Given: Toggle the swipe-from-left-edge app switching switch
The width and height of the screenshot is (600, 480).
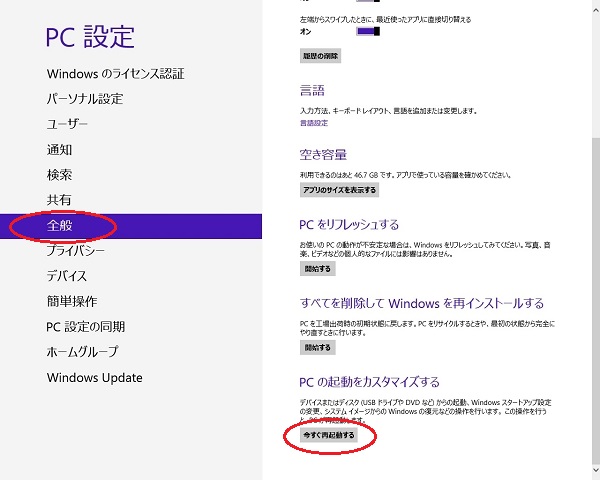Looking at the screenshot, I should (x=368, y=31).
